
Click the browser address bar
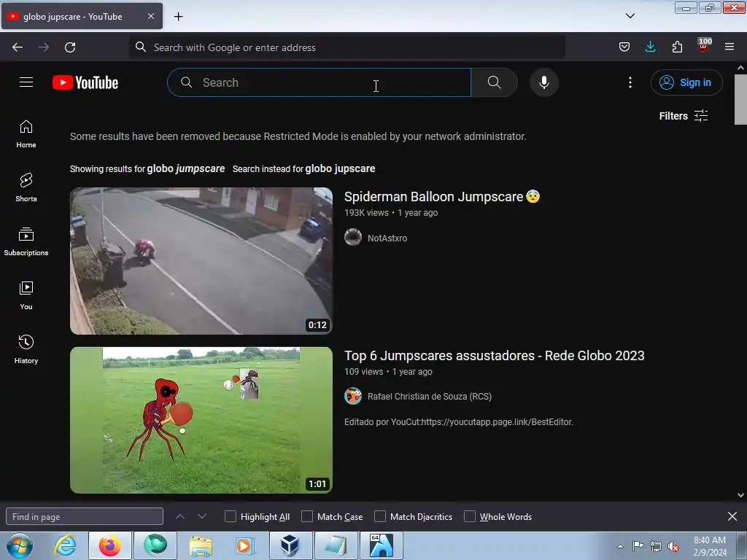pyautogui.click(x=347, y=47)
